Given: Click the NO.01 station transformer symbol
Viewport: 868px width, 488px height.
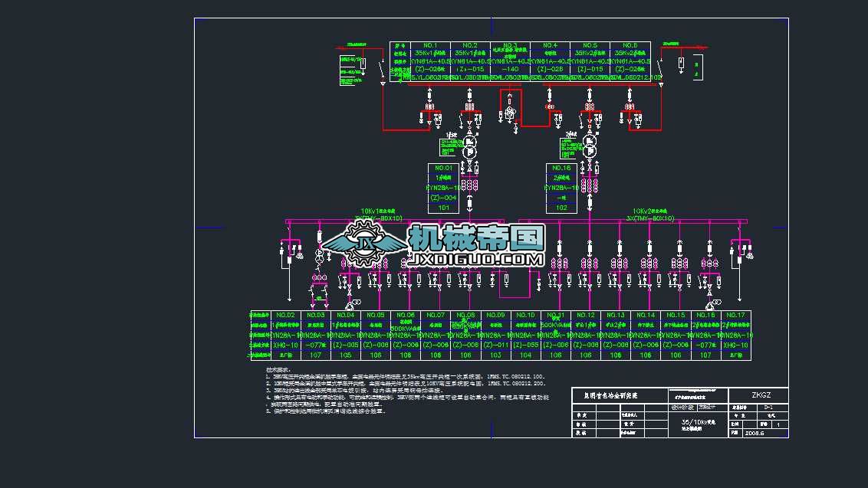Looking at the screenshot, I should pos(469,145).
